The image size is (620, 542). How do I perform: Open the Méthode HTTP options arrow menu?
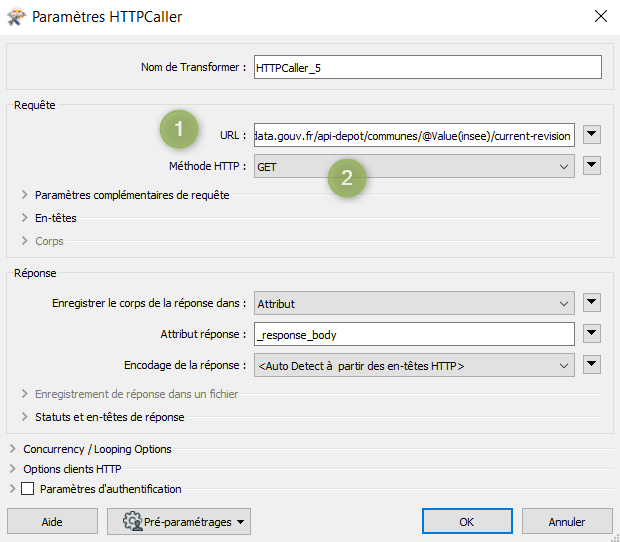tap(592, 165)
